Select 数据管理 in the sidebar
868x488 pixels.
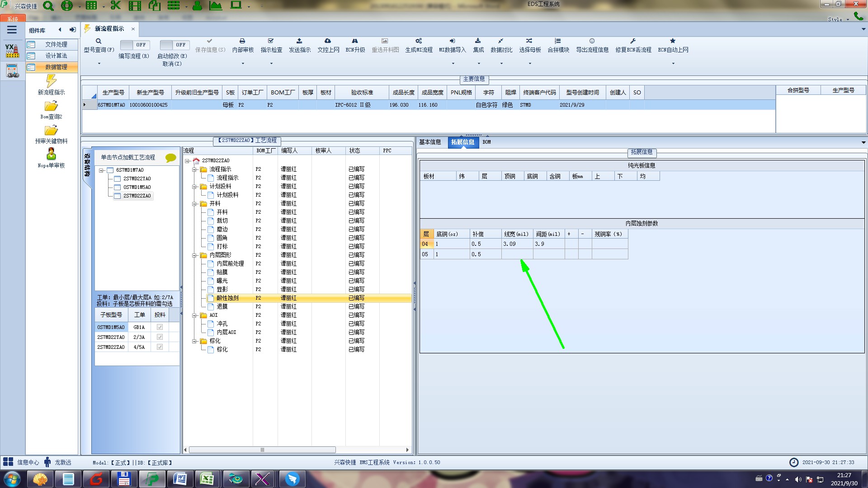pos(56,67)
